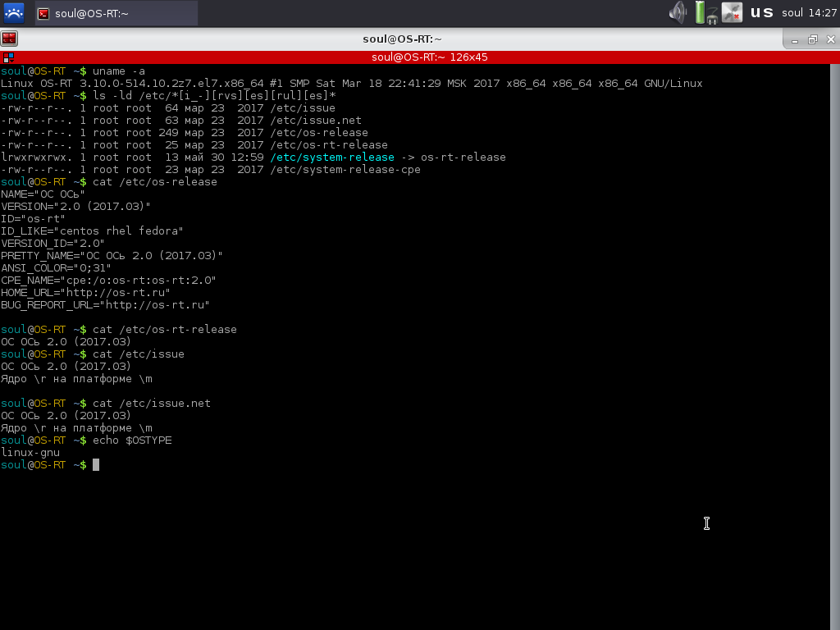The width and height of the screenshot is (840, 630).
Task: Click the 'VERSION="2.0 (2017.03)"' line
Action: (x=75, y=207)
